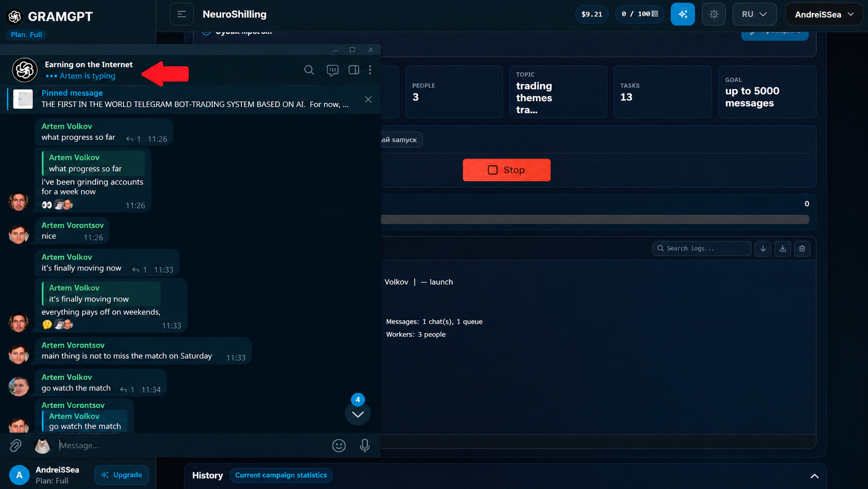Image resolution: width=868 pixels, height=489 pixels.
Task: Click reply count on 'go watch the match'
Action: [127, 390]
